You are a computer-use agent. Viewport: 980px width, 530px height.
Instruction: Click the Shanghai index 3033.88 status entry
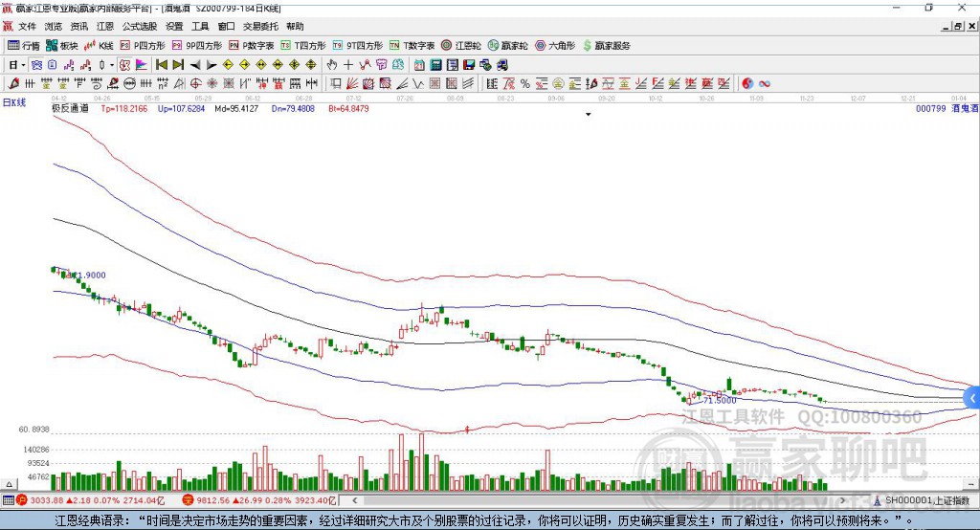pos(91,500)
